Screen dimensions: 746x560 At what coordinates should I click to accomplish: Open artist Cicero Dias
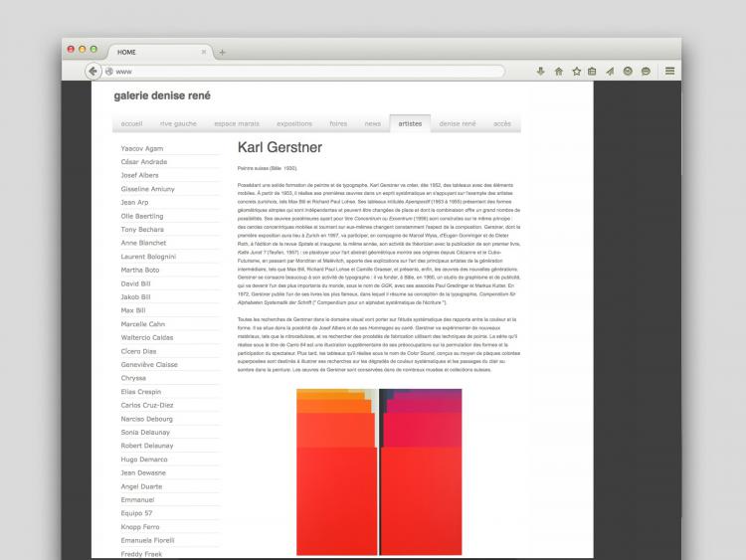[x=138, y=351]
